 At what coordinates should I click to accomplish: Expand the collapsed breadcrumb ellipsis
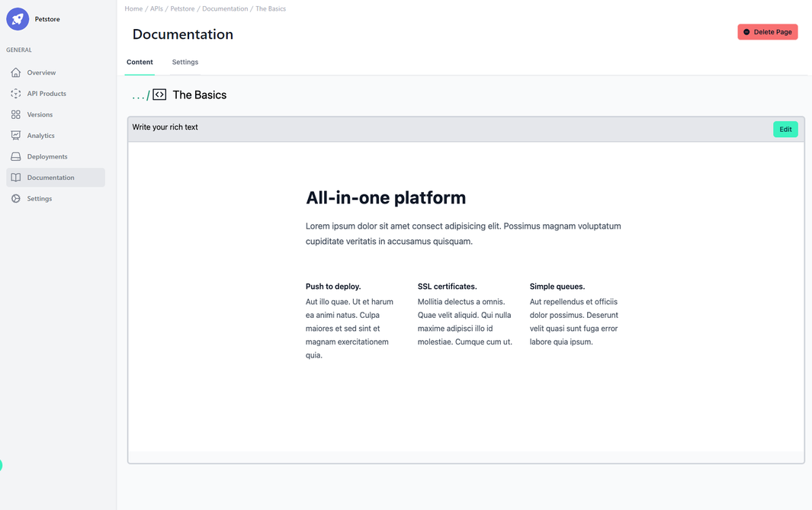(x=137, y=94)
